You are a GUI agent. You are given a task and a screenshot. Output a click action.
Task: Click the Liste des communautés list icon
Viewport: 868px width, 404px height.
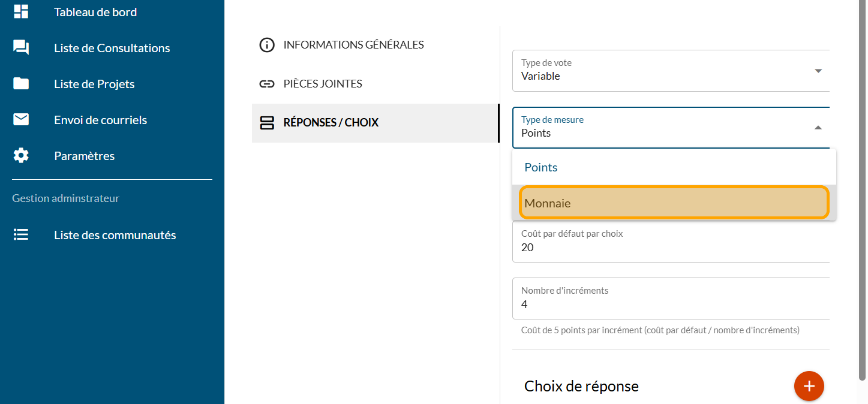21,235
